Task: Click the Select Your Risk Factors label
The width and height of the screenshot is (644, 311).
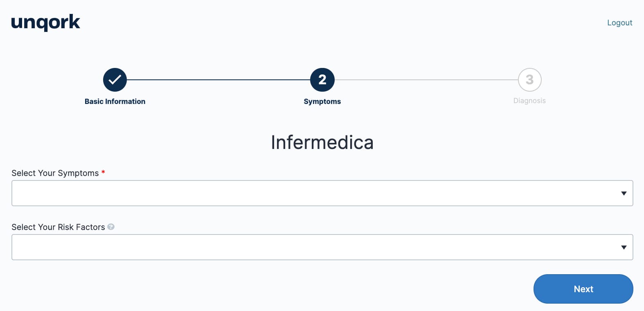Action: (58, 227)
